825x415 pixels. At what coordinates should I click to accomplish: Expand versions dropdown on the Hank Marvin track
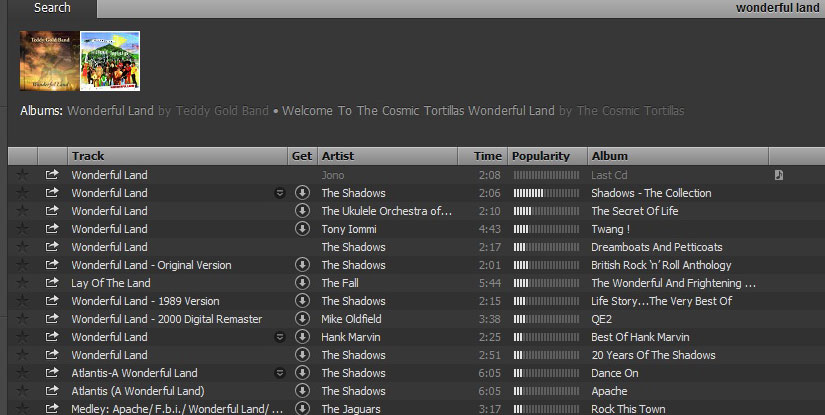[280, 337]
